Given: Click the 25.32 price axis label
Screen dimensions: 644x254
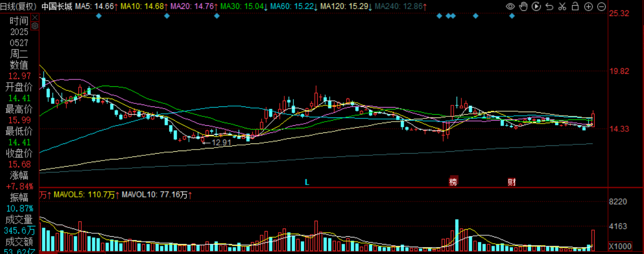Looking at the screenshot, I should pos(620,14).
